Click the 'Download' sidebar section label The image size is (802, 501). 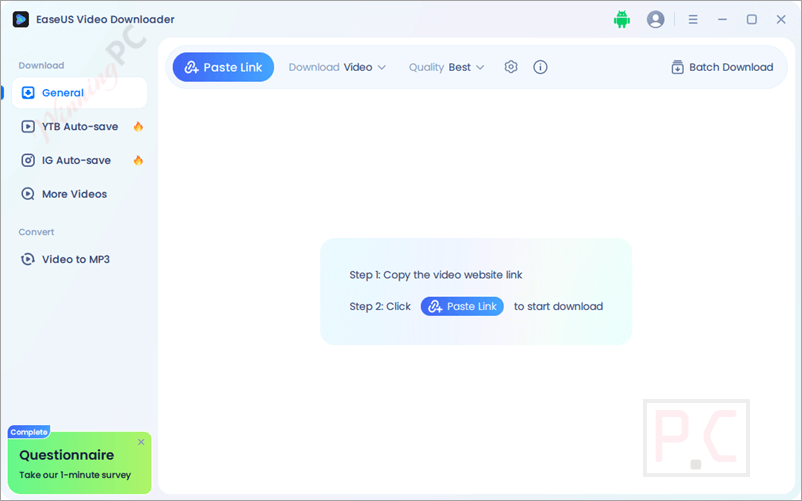pos(41,65)
